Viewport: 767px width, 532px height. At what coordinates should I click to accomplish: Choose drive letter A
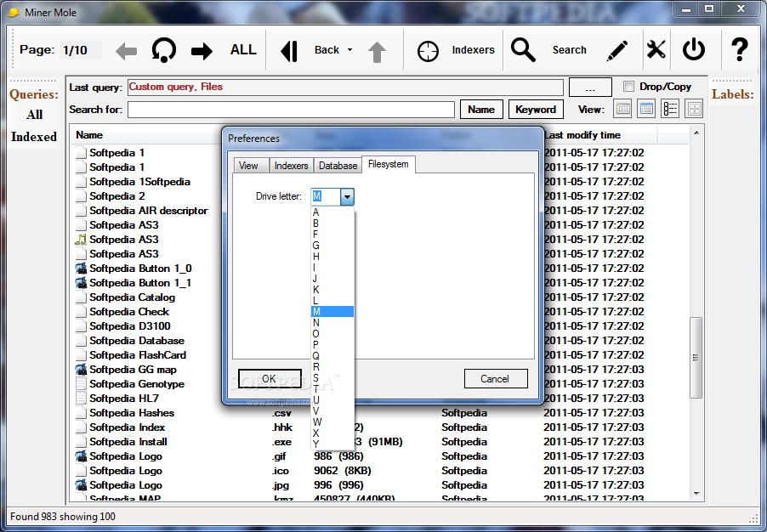332,212
